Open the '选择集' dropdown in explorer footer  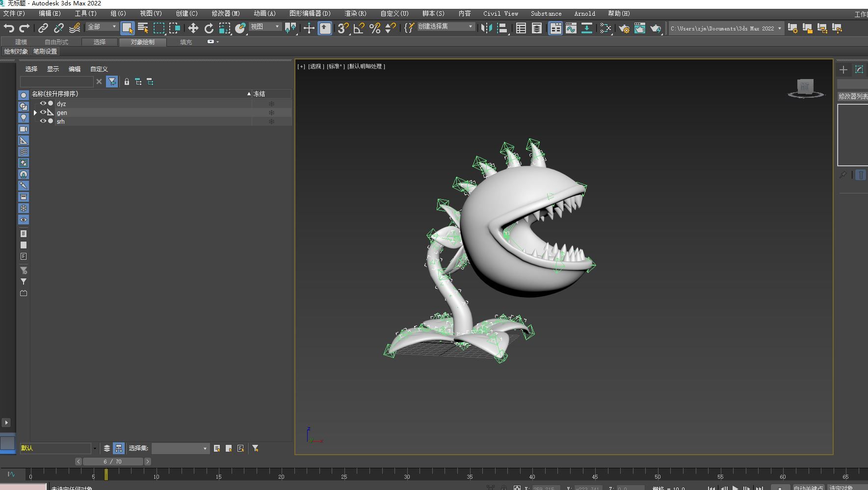pos(181,448)
